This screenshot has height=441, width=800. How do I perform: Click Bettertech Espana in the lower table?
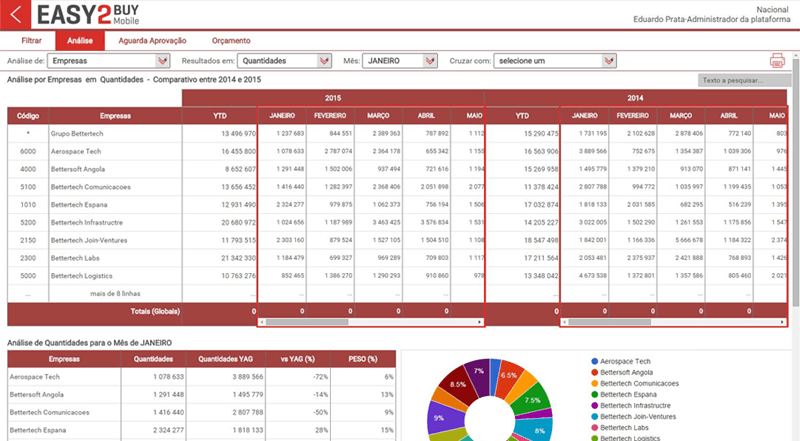tap(38, 430)
